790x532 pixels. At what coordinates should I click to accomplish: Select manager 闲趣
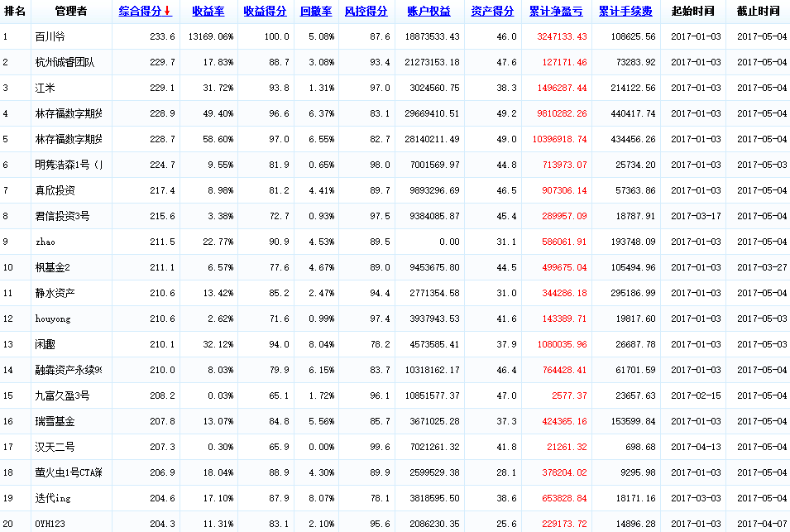[x=45, y=344]
